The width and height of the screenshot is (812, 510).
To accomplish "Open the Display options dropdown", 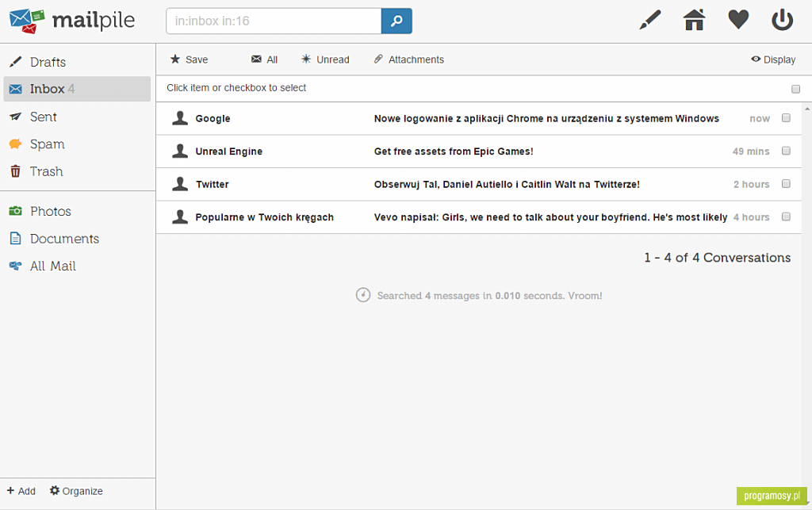I will (x=773, y=59).
